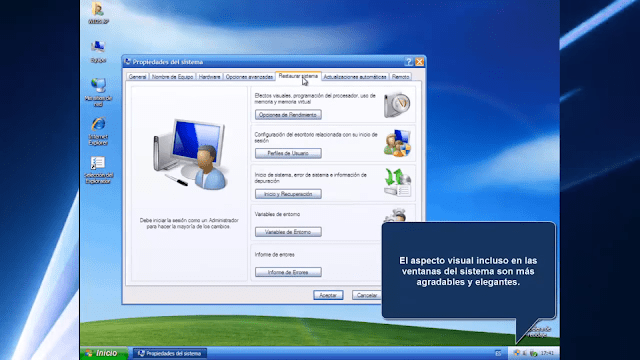Switch to the General tab
This screenshot has width=640, height=360.
(x=137, y=77)
